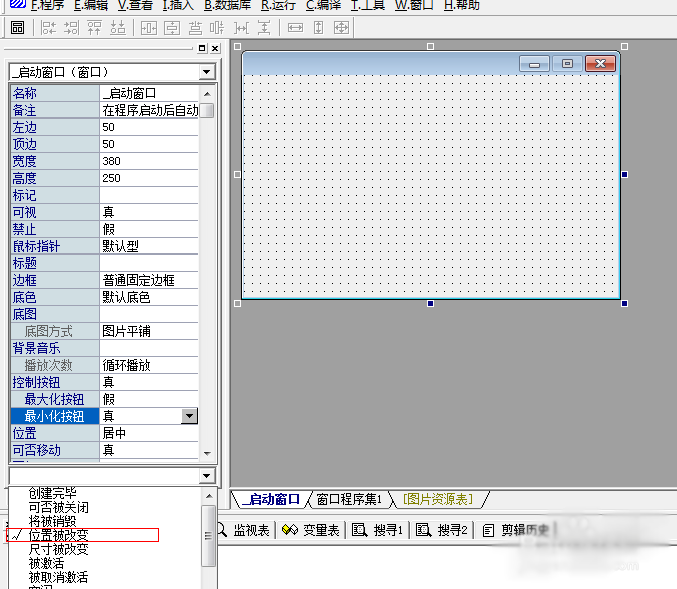Image resolution: width=677 pixels, height=589 pixels.
Task: Click the 宽度 value field showing 380
Action: 150,161
